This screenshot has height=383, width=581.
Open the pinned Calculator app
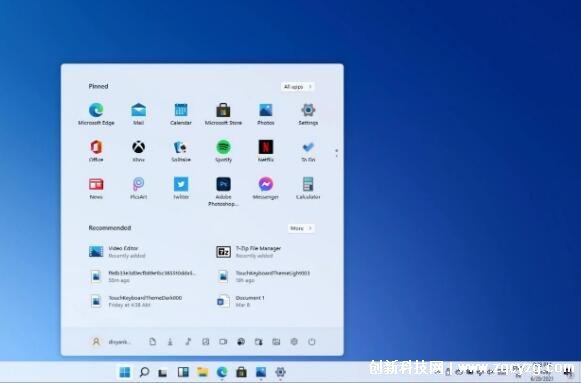308,188
